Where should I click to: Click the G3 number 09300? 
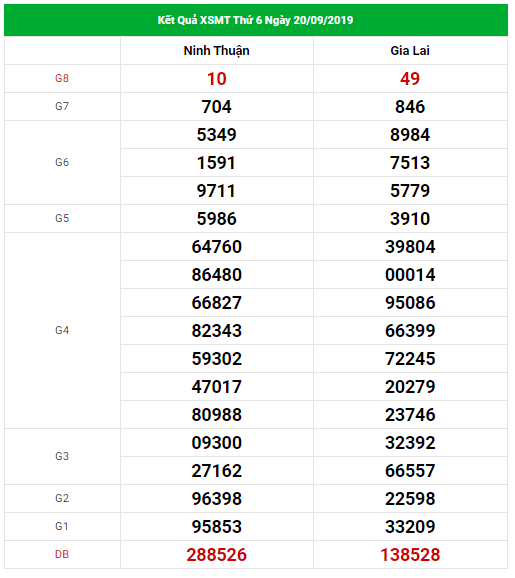tap(217, 443)
